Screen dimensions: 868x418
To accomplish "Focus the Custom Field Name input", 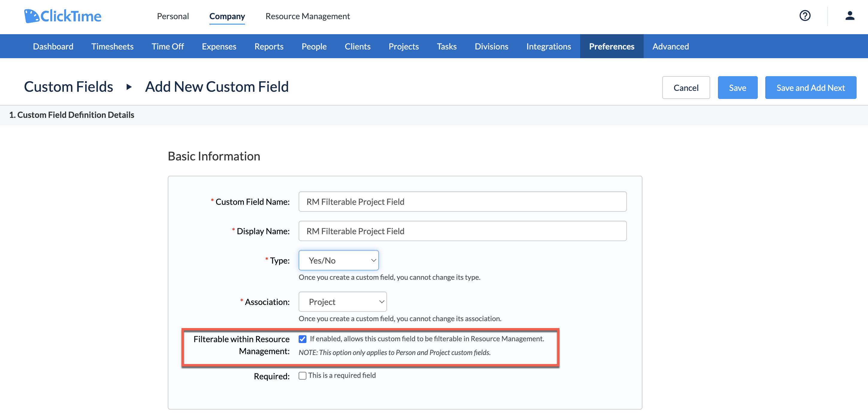I will coord(462,202).
